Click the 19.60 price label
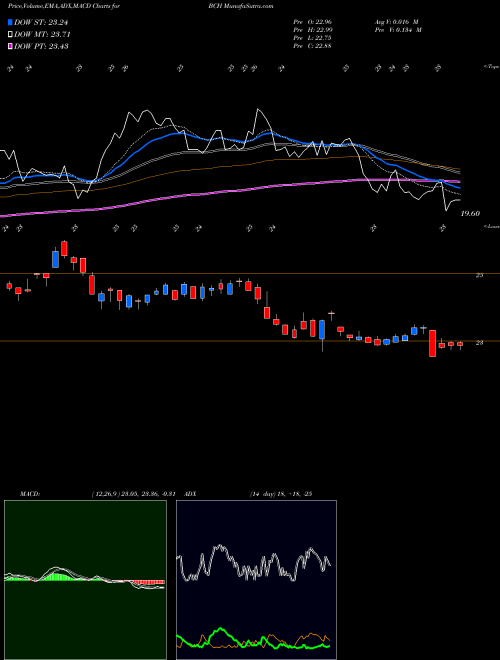The image size is (500, 660). tap(470, 214)
